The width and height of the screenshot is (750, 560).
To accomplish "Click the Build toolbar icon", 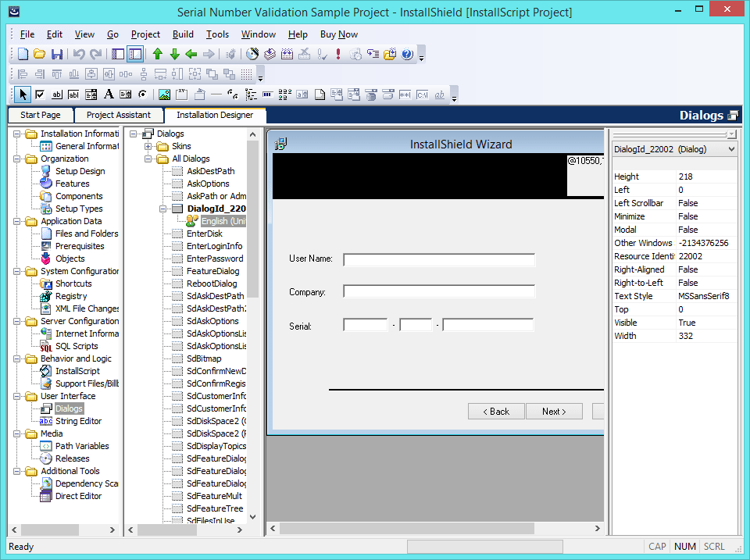I will pyautogui.click(x=252, y=55).
